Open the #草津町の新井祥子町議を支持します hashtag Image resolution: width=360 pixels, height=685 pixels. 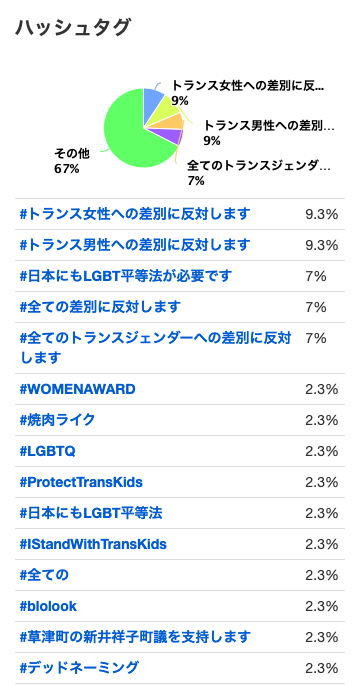point(135,637)
